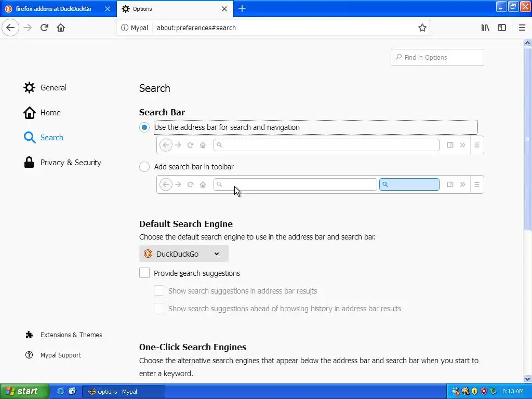Click the yellow shield tray icon
Screen dimensions: 532x399
point(474,392)
